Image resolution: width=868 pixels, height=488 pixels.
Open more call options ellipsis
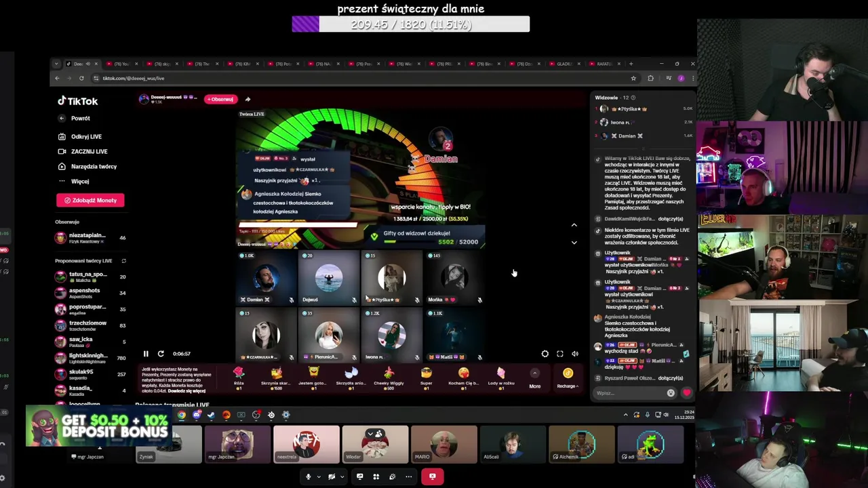[x=408, y=476]
